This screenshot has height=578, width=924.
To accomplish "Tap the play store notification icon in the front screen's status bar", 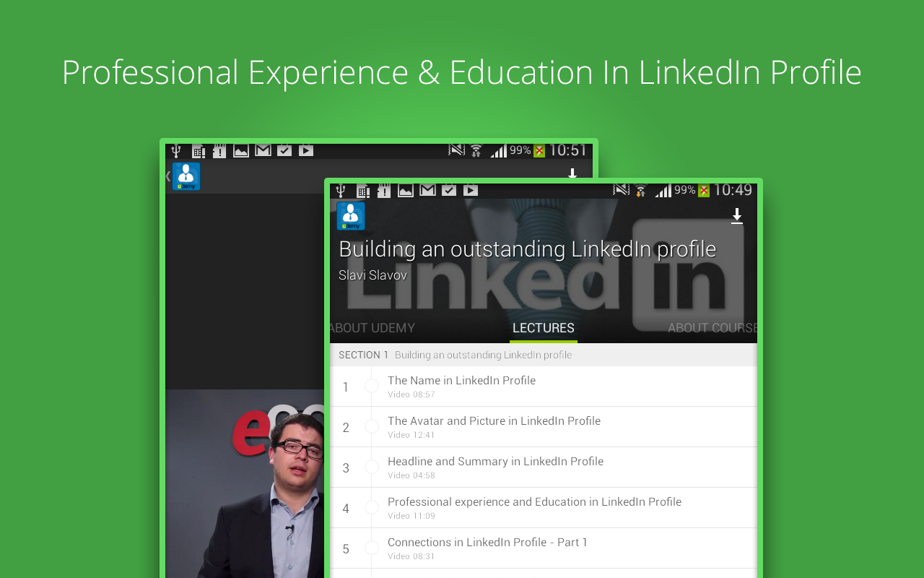I will point(471,190).
